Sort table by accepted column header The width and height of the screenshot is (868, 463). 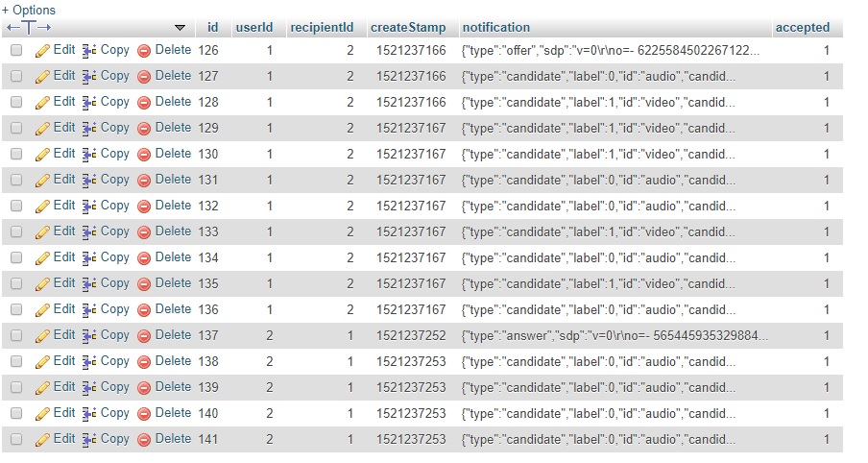click(802, 27)
